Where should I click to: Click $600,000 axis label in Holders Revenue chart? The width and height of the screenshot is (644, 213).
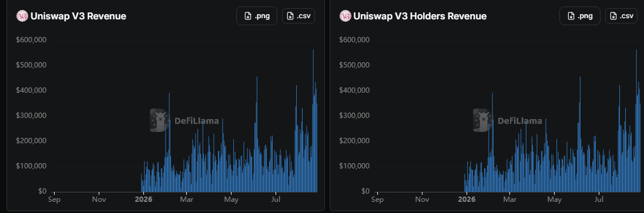[354, 40]
